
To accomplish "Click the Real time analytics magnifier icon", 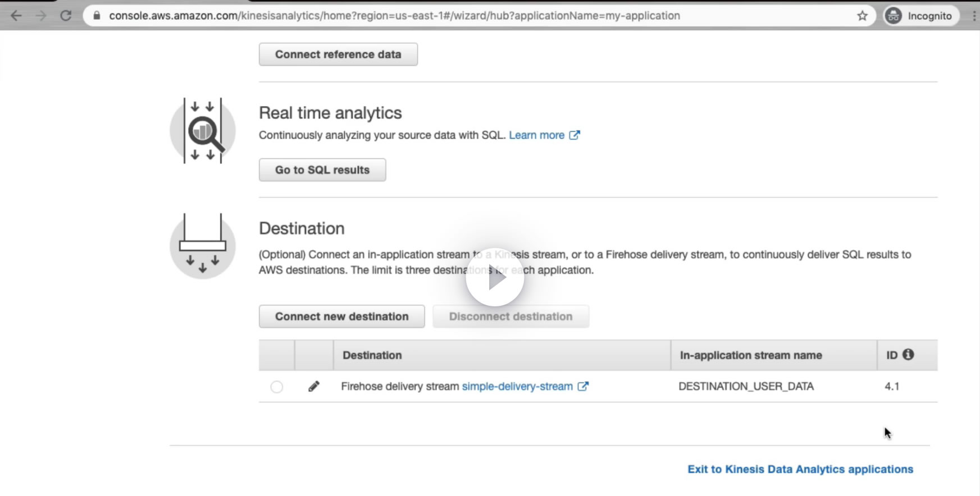I will [x=203, y=131].
